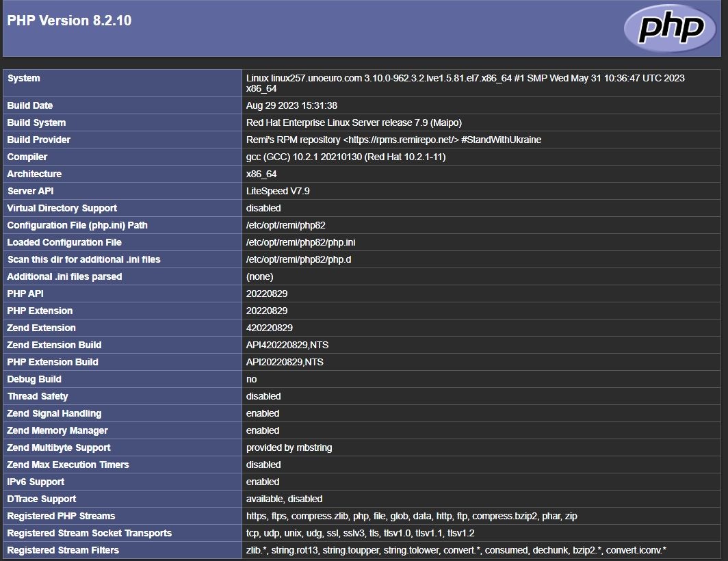Select the DTrace Support label
728x561 pixels.
click(42, 499)
